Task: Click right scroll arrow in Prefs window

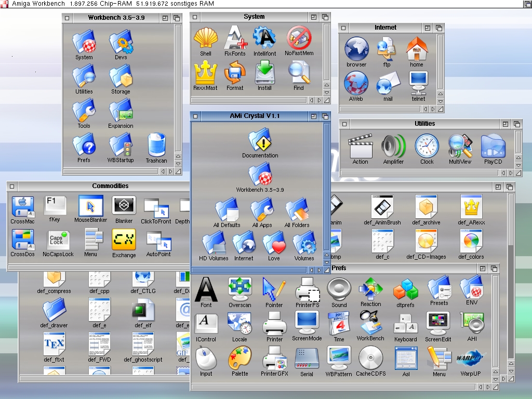Action: coord(487,387)
